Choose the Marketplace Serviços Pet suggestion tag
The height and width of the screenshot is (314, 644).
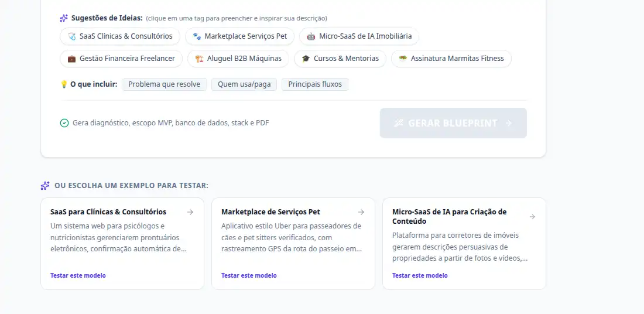click(x=240, y=36)
